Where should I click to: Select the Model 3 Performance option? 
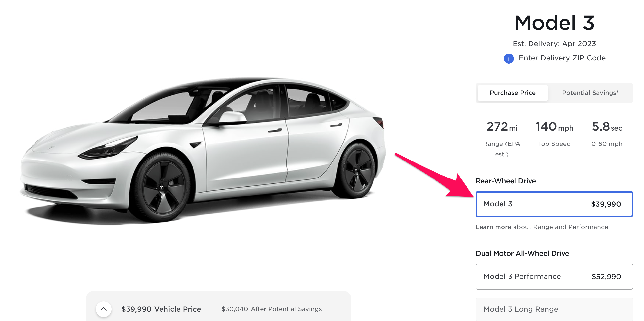pyautogui.click(x=554, y=276)
